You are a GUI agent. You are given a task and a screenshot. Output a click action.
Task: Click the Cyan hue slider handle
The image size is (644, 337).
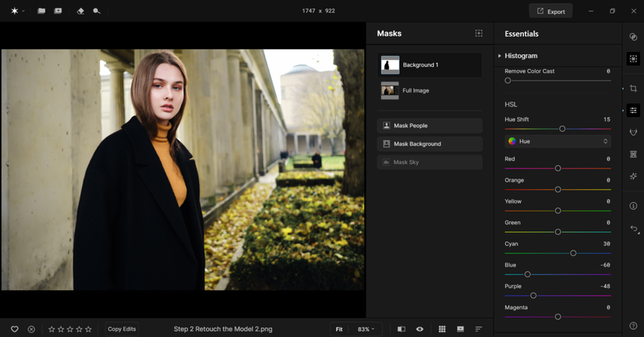573,254
